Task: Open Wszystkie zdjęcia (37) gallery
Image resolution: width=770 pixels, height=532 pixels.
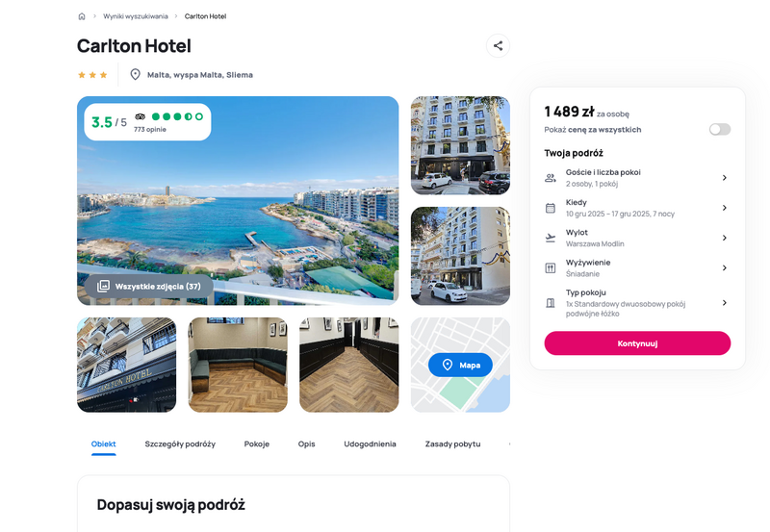Action: [149, 286]
